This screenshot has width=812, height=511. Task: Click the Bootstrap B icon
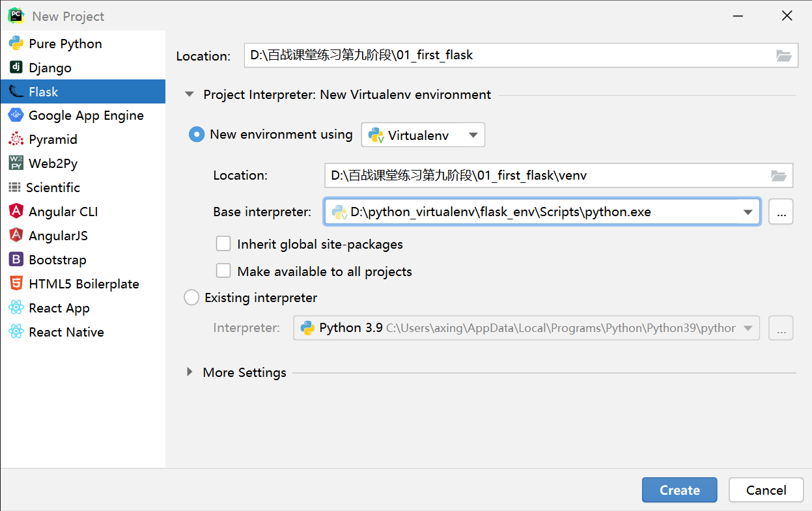pyautogui.click(x=16, y=260)
